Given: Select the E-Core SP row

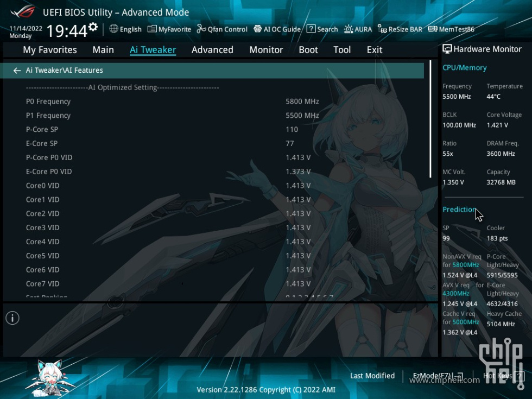Looking at the screenshot, I should [214, 143].
